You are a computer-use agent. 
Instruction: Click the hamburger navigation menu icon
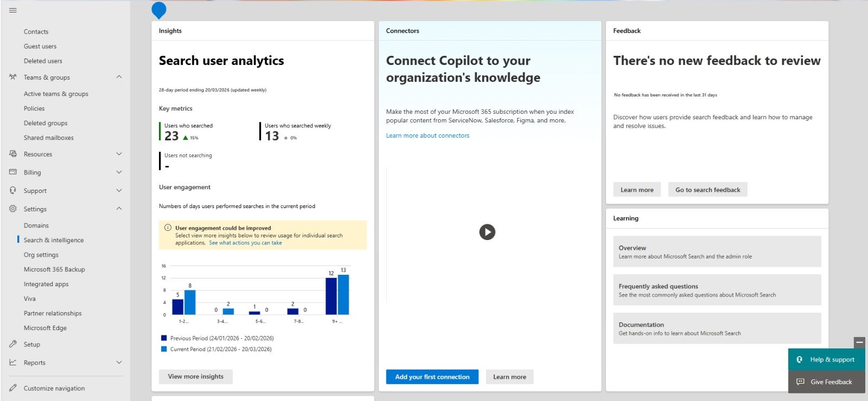tap(13, 10)
